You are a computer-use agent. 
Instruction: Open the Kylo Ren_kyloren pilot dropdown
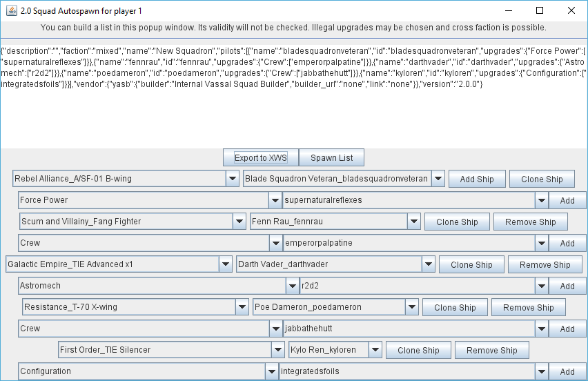point(335,349)
